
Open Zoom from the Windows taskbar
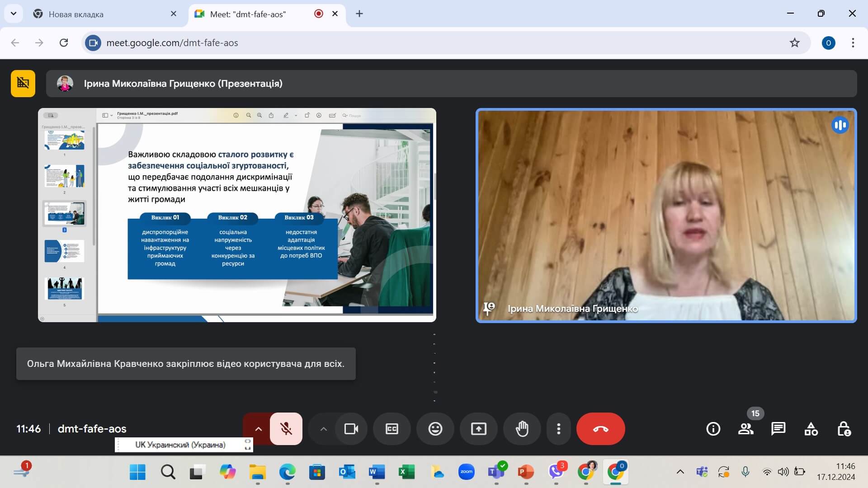466,472
